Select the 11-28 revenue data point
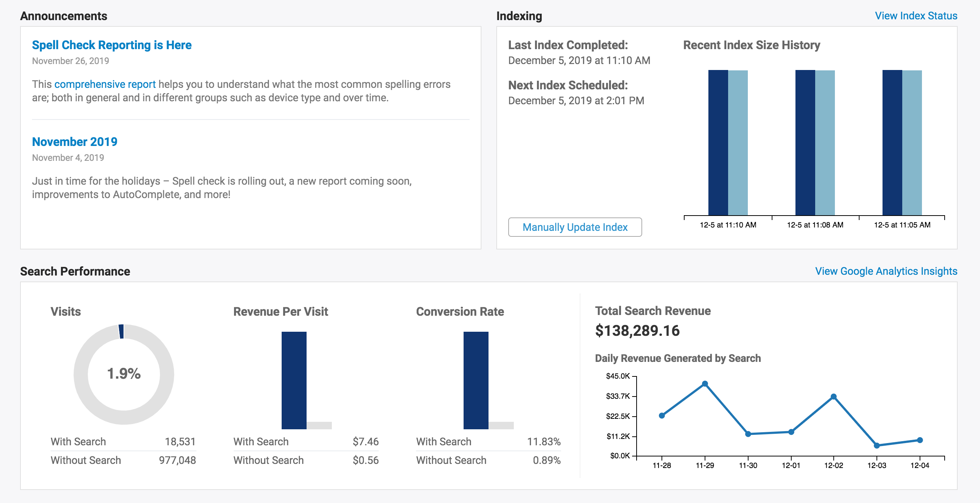Image resolution: width=980 pixels, height=503 pixels. [x=662, y=416]
